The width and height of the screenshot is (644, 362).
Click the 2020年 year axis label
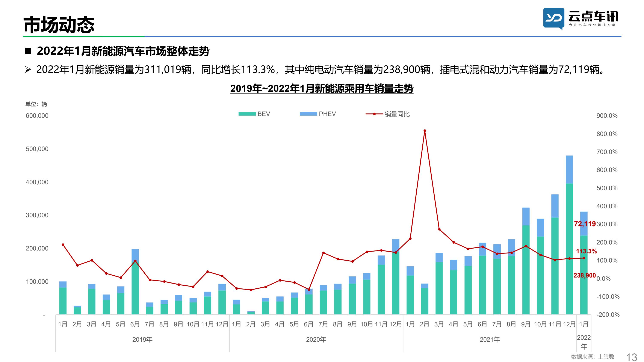pos(316,339)
